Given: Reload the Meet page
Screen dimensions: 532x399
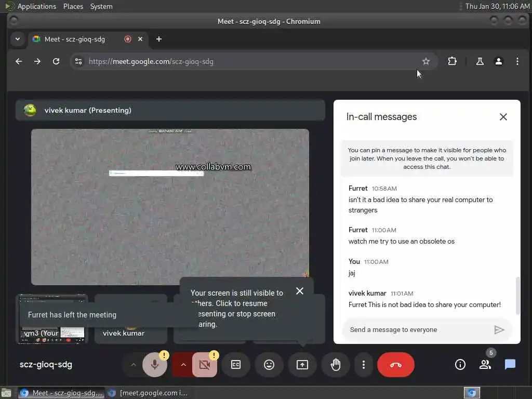Looking at the screenshot, I should 56,61.
